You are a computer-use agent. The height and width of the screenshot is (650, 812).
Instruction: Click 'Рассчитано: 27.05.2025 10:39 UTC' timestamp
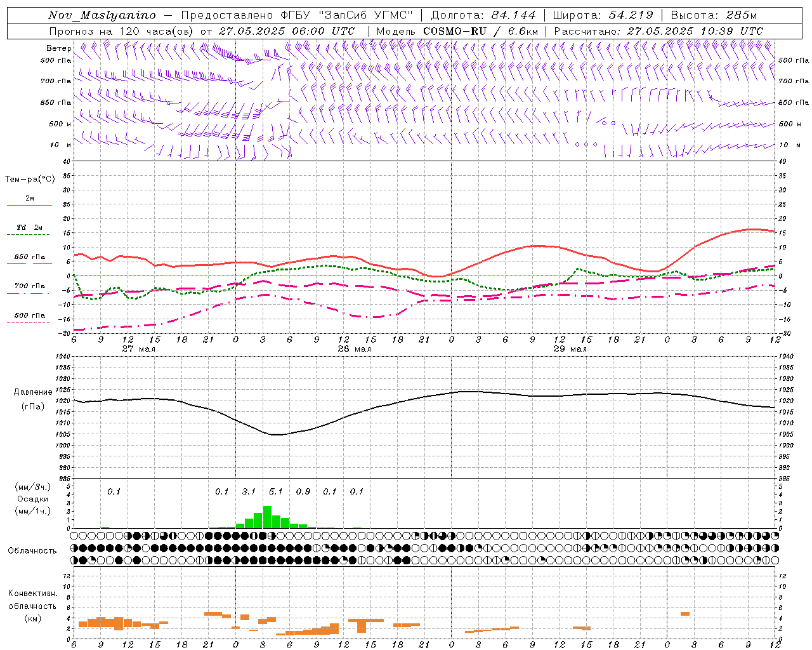(x=658, y=31)
